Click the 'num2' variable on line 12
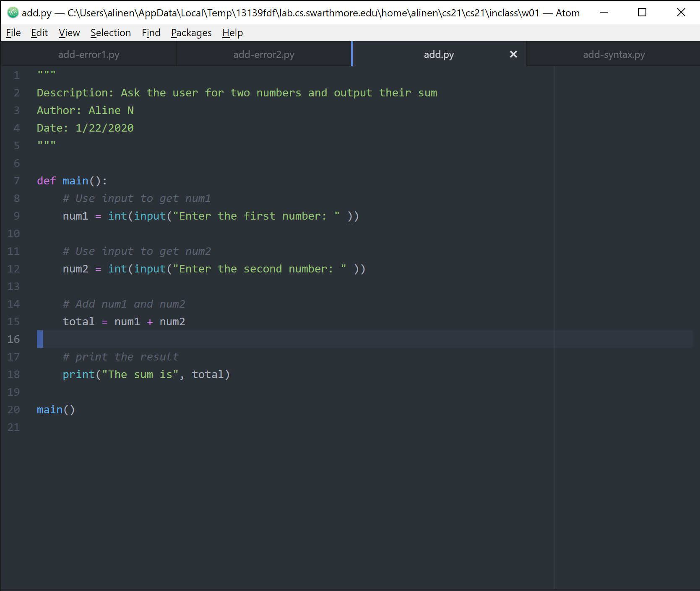Screen dimensions: 700x591 tap(75, 269)
